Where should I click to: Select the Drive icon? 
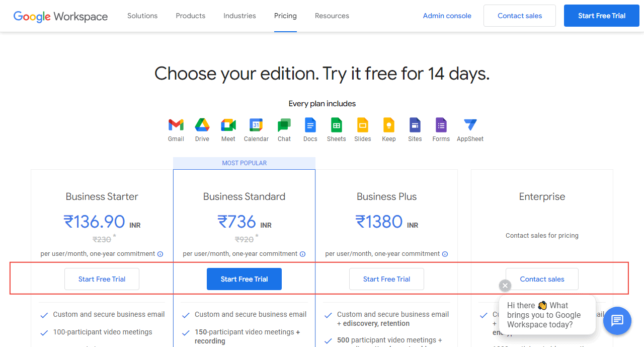tap(202, 126)
